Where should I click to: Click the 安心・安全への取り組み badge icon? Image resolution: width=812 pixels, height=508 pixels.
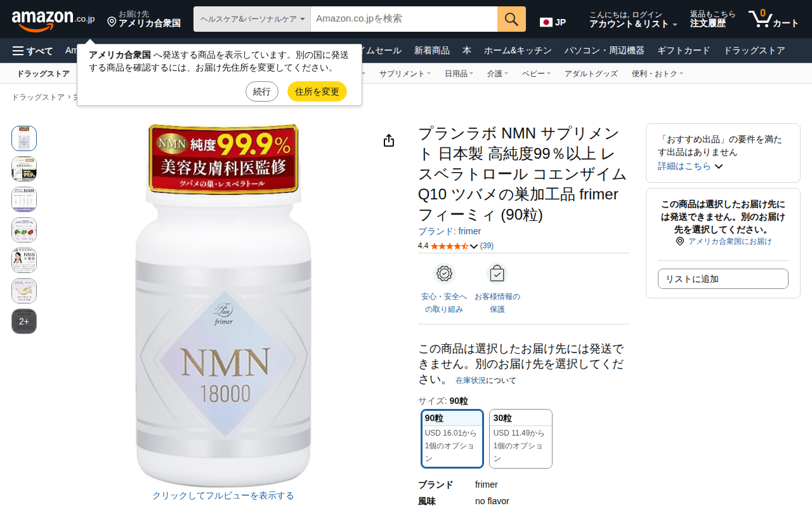pyautogui.click(x=445, y=274)
